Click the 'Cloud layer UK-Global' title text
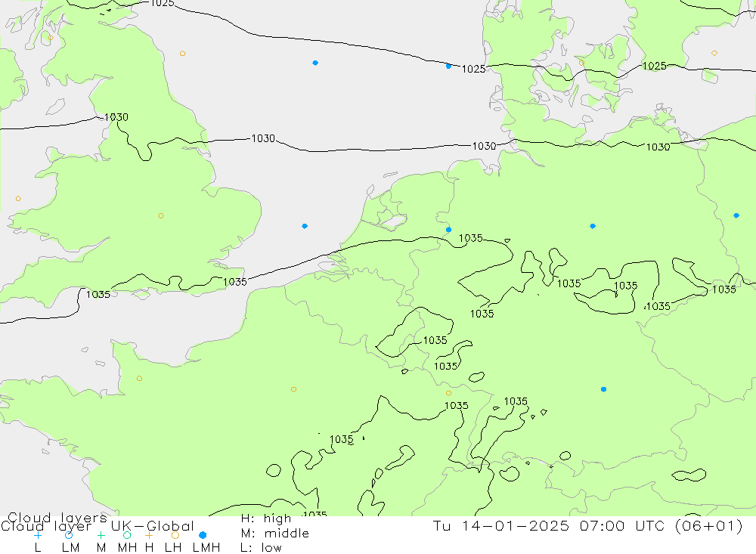 pyautogui.click(x=98, y=526)
